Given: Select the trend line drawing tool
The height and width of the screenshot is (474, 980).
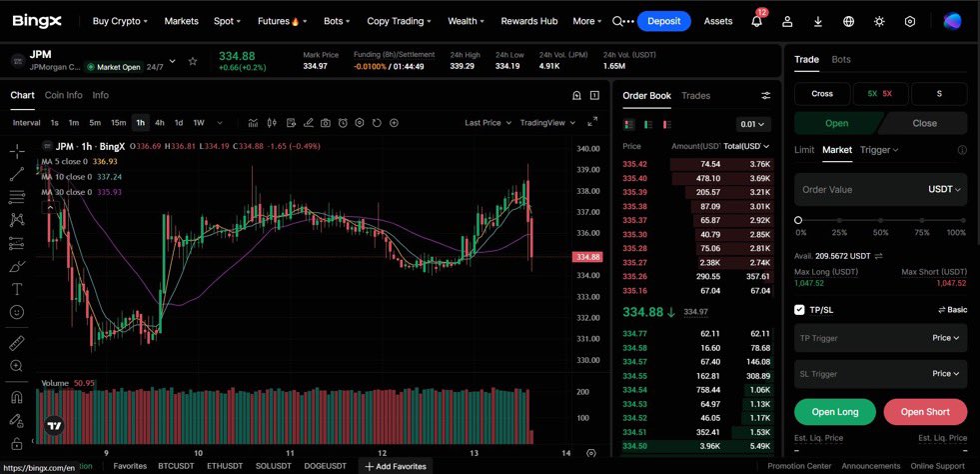Looking at the screenshot, I should click(17, 174).
